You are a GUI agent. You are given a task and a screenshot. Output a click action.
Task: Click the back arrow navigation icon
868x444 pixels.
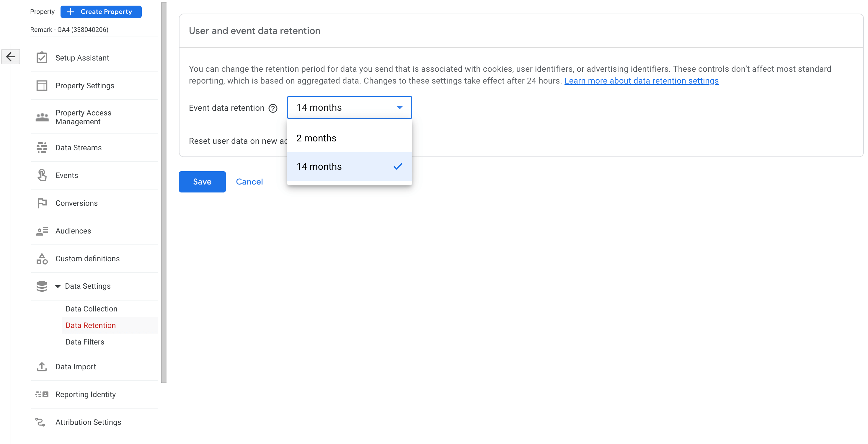click(x=11, y=56)
